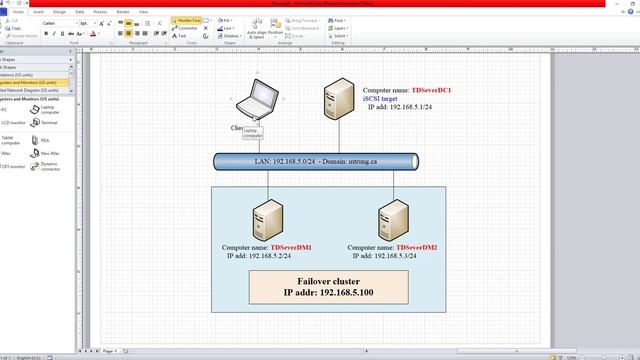Image resolution: width=640 pixels, height=360 pixels.
Task: Switch to the View tab
Action: click(x=143, y=12)
